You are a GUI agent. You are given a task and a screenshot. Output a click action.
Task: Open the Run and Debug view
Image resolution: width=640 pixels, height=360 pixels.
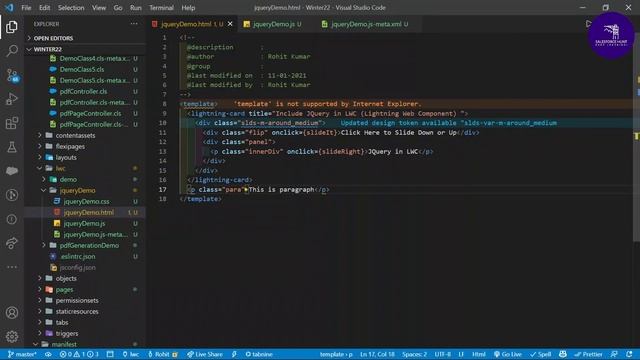[12, 99]
